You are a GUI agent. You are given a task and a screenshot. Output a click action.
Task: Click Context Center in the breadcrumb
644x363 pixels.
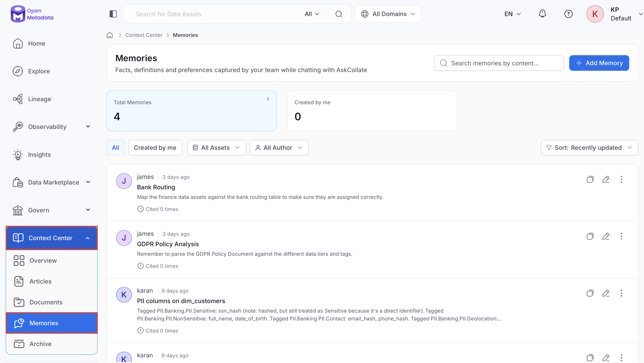click(x=144, y=35)
